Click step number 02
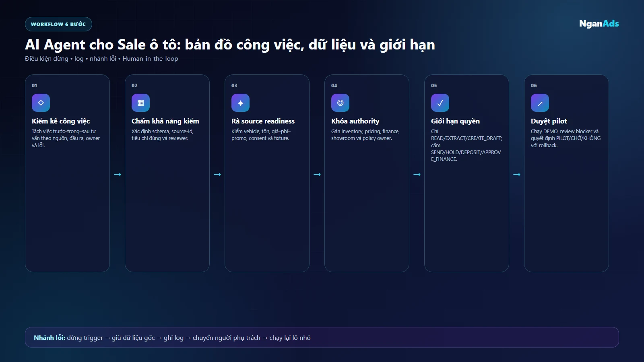The height and width of the screenshot is (362, 644). 134,86
